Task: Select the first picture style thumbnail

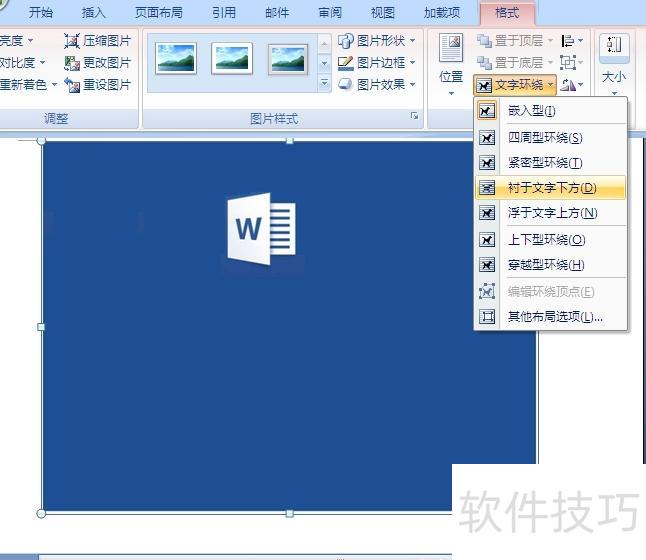Action: click(x=176, y=59)
